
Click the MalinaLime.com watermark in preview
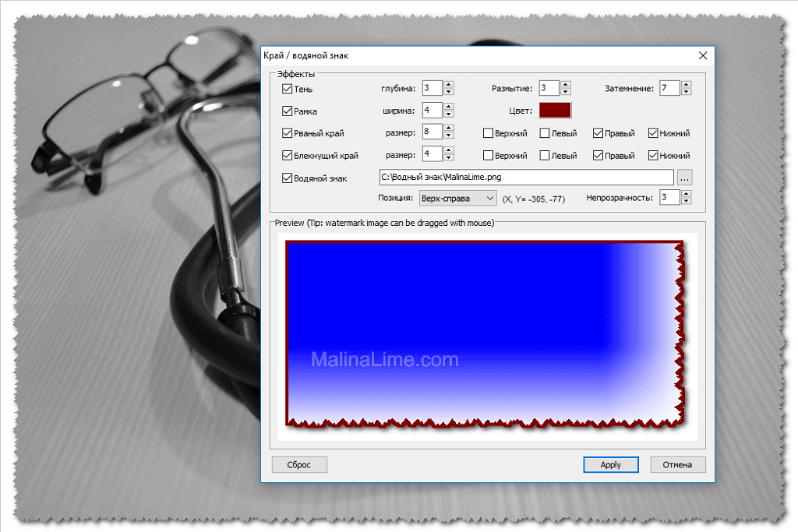[x=385, y=360]
